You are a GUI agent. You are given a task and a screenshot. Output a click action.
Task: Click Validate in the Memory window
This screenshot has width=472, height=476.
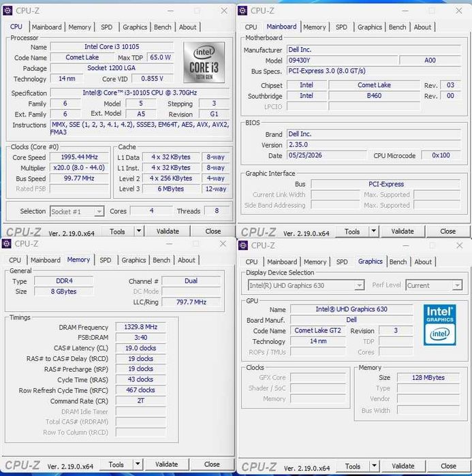point(166,464)
